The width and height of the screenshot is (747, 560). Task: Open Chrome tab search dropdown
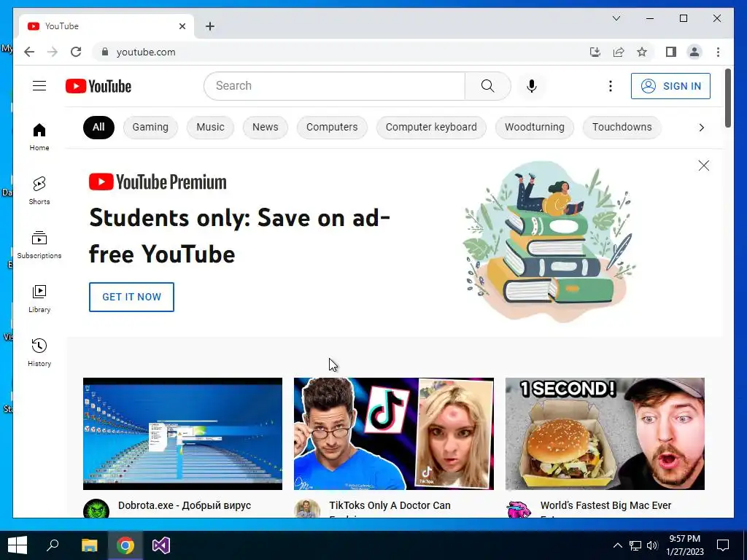pyautogui.click(x=616, y=18)
